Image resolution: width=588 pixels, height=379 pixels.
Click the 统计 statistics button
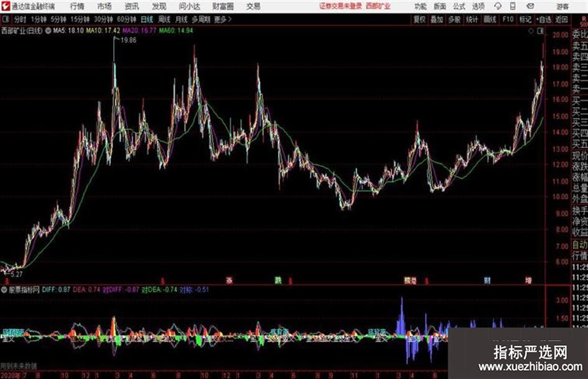(x=472, y=19)
